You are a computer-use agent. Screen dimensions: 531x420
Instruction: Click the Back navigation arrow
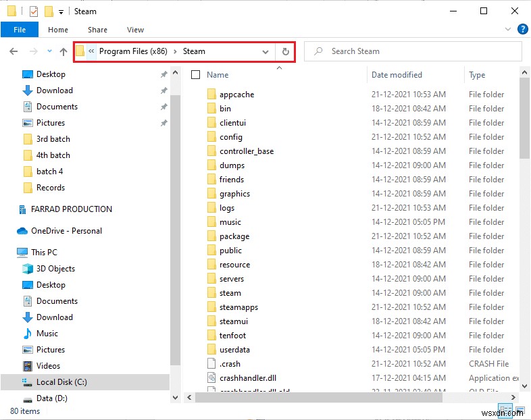[14, 51]
